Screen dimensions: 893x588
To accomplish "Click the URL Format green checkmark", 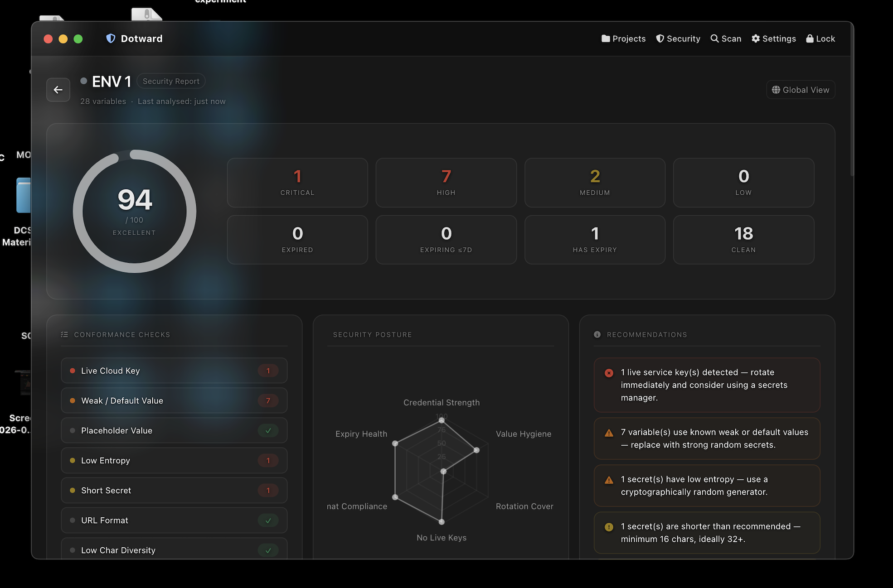I will coord(268,520).
